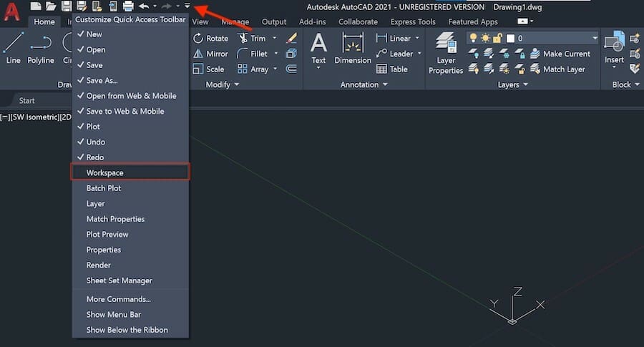The width and height of the screenshot is (644, 347).
Task: Uncheck Save to Web & Mobile menu entry
Action: (130, 112)
